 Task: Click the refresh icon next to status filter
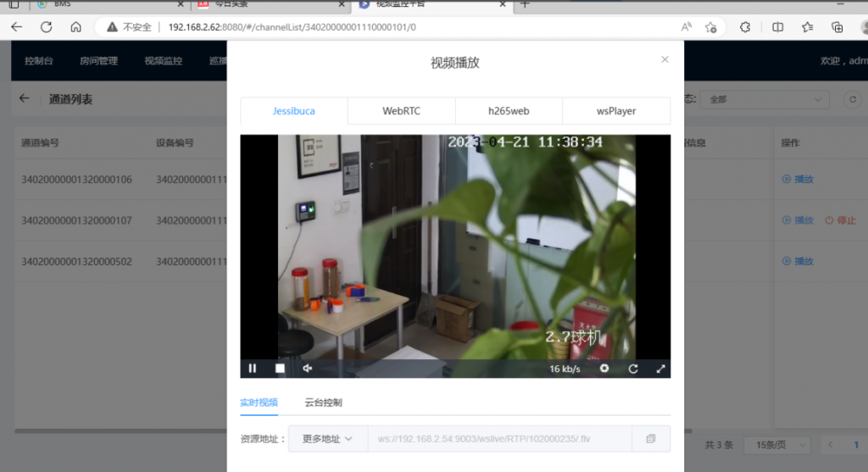pyautogui.click(x=851, y=99)
